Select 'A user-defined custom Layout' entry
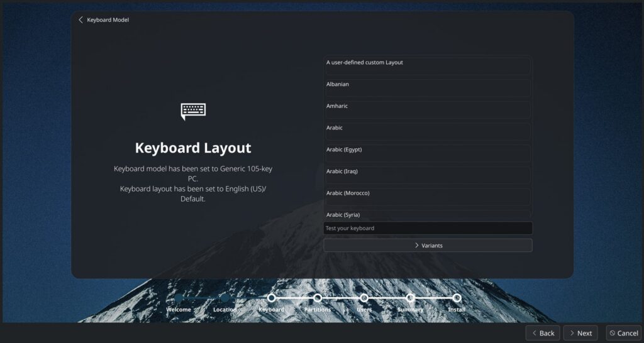Image resolution: width=644 pixels, height=343 pixels. click(x=428, y=66)
